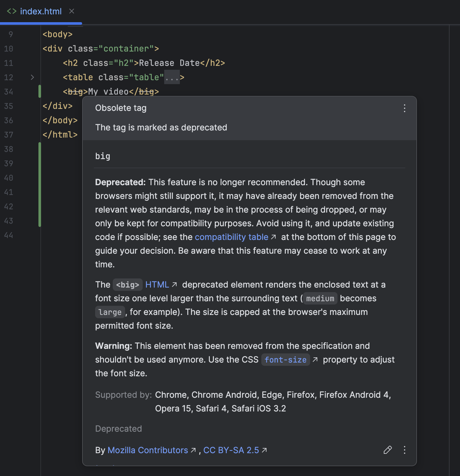Image resolution: width=460 pixels, height=476 pixels.
Task: Click the "Obsolete tag" inspection title
Action: pyautogui.click(x=121, y=108)
